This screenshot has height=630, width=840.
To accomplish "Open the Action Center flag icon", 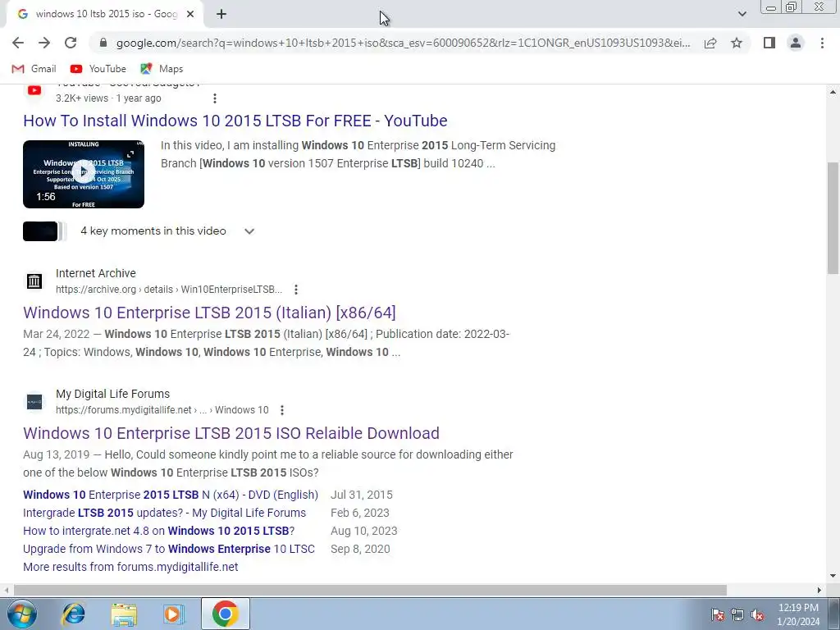I will (x=718, y=615).
